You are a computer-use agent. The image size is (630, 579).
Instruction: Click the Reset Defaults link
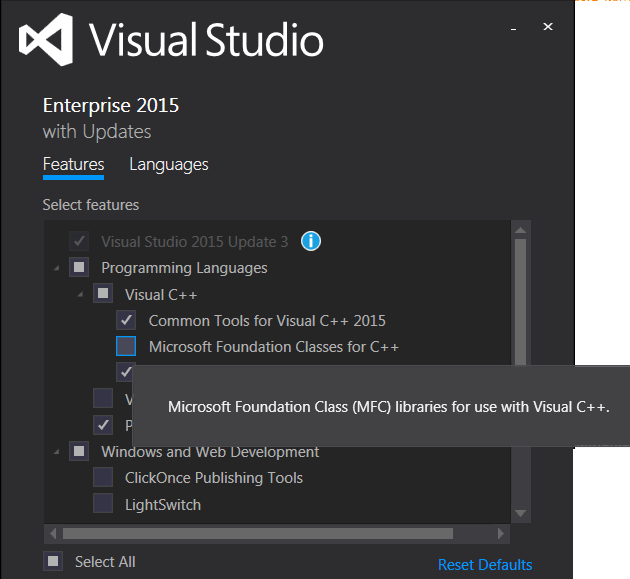pyautogui.click(x=485, y=565)
